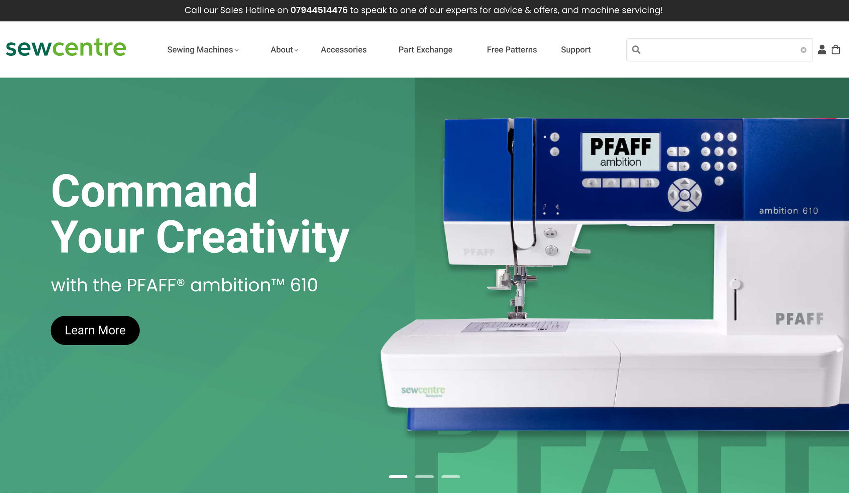
Task: Click the sewcentre logo
Action: click(x=66, y=47)
